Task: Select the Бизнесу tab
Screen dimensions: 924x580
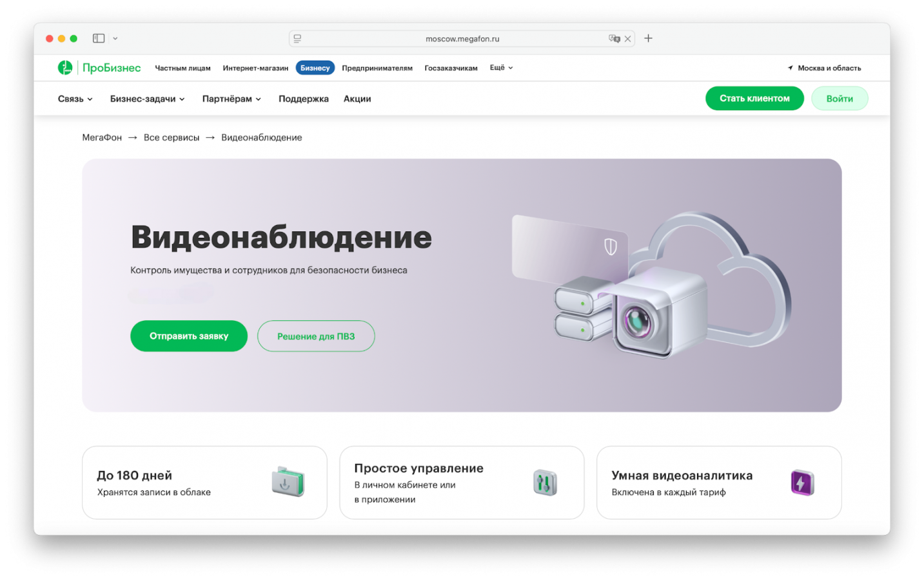Action: click(x=315, y=68)
